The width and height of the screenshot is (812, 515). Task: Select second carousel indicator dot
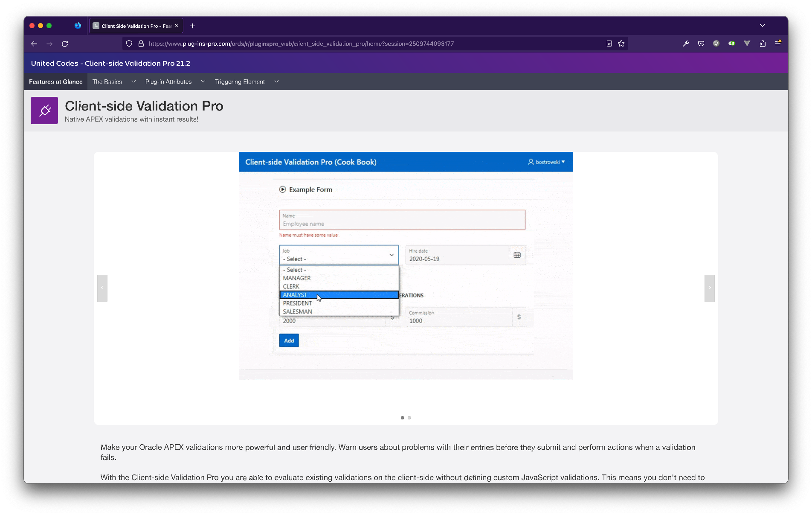(409, 418)
